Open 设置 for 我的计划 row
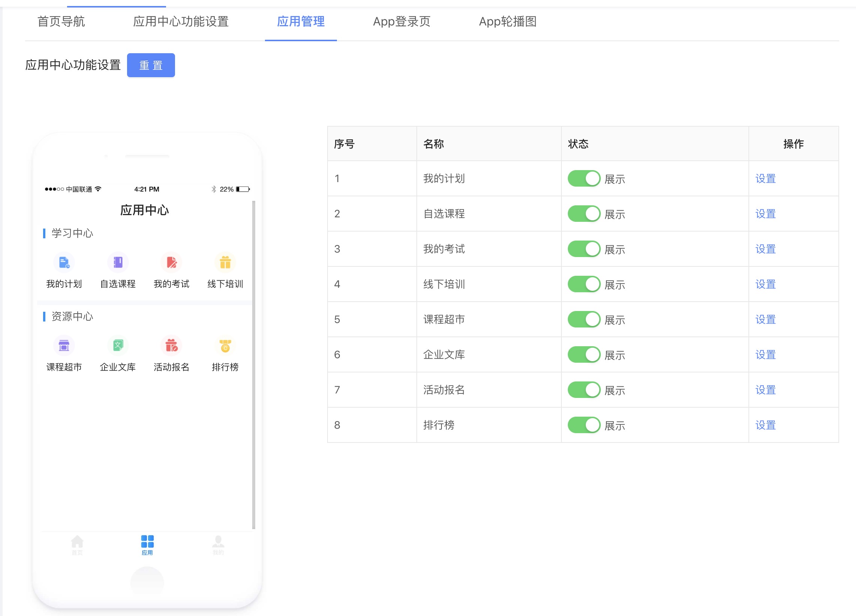 (x=765, y=178)
